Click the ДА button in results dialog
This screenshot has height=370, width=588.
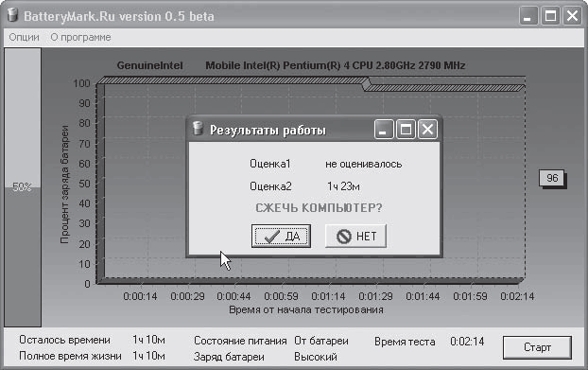(281, 236)
